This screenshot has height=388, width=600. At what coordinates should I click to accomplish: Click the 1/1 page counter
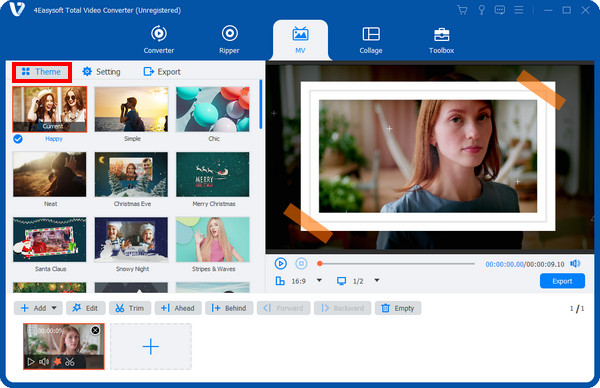[x=577, y=308]
